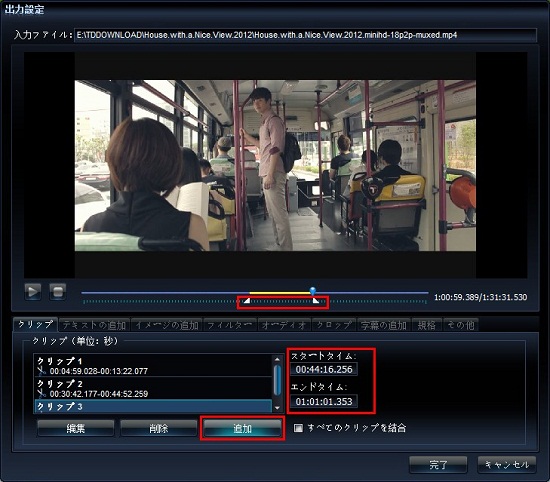This screenshot has width=550, height=482.
Task: Stop the video playback
Action: (58, 292)
